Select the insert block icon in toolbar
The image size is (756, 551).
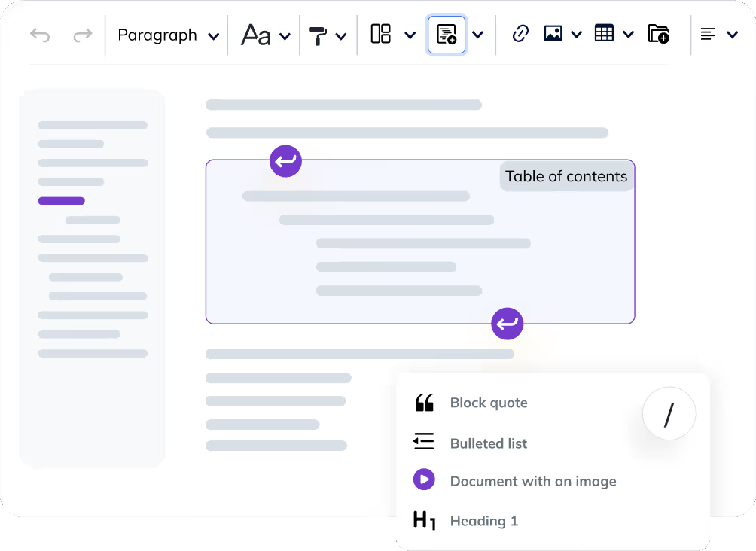(x=447, y=35)
